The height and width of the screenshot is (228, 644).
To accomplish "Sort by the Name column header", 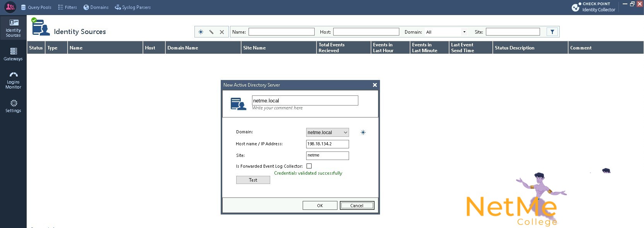I will tap(105, 48).
